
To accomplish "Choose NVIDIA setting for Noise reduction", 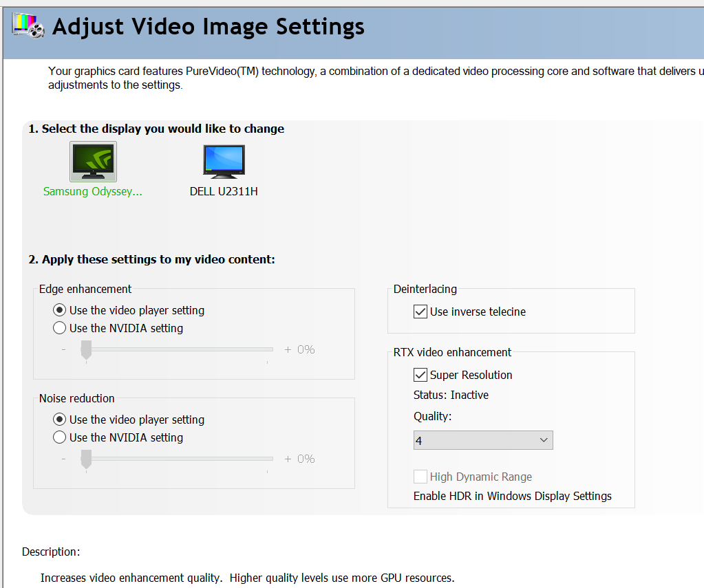I will pyautogui.click(x=59, y=437).
